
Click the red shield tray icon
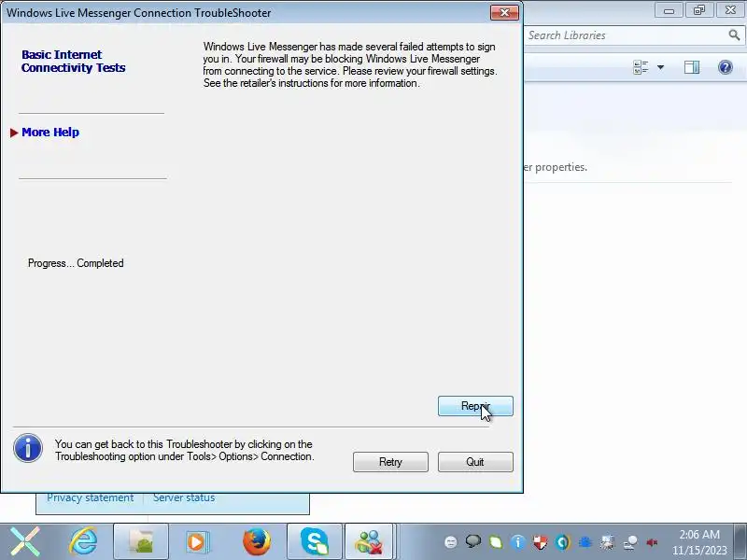click(541, 542)
